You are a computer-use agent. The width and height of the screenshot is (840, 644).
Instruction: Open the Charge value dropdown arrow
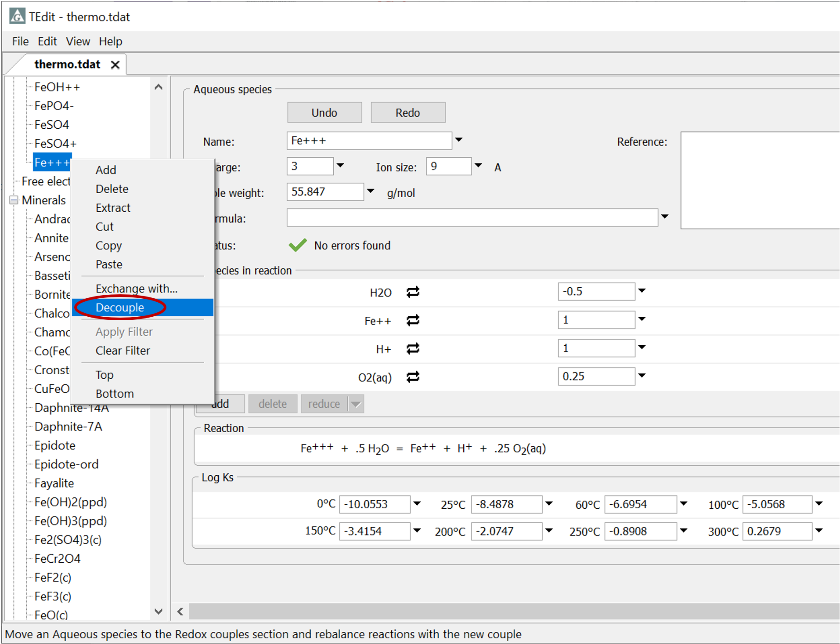click(340, 166)
